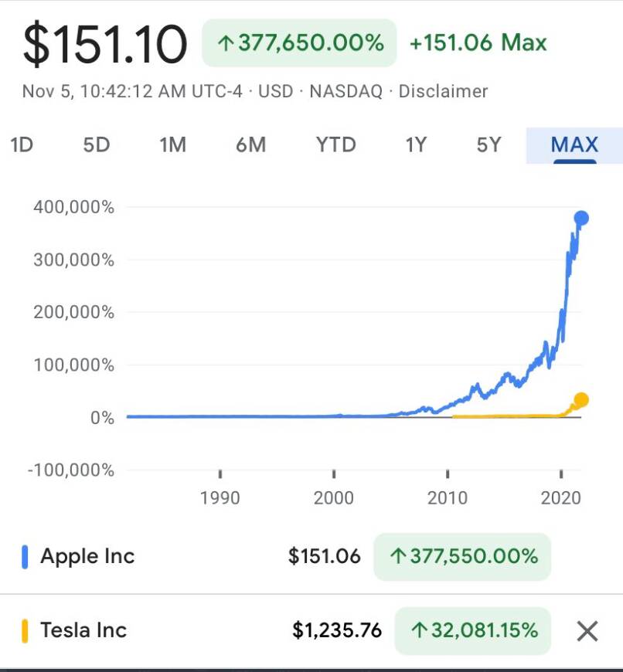
Task: Select the 1Y time range tab
Action: (x=416, y=144)
